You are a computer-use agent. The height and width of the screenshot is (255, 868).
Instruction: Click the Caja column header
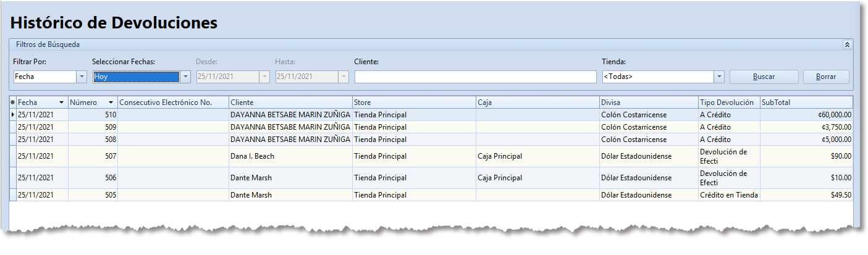coord(537,102)
